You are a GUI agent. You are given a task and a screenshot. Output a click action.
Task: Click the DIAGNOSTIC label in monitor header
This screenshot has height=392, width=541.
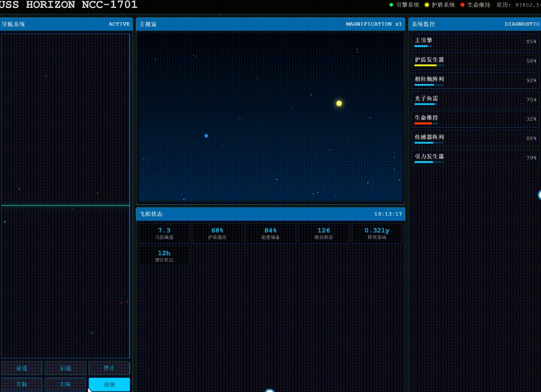pos(522,24)
